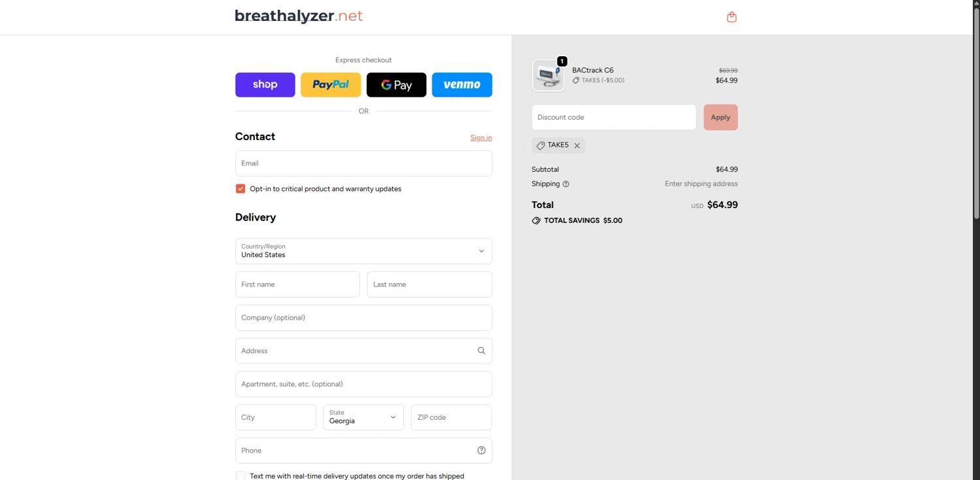Viewport: 980px width, 480px height.
Task: Click the TAKE5 (-$5.00) discount line
Action: pos(598,80)
